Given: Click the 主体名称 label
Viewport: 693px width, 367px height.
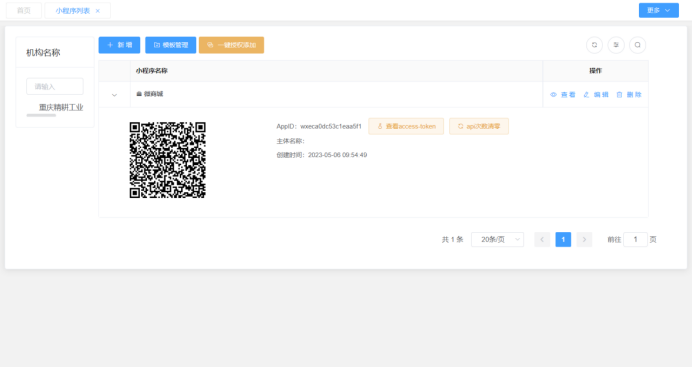Looking at the screenshot, I should tap(291, 141).
